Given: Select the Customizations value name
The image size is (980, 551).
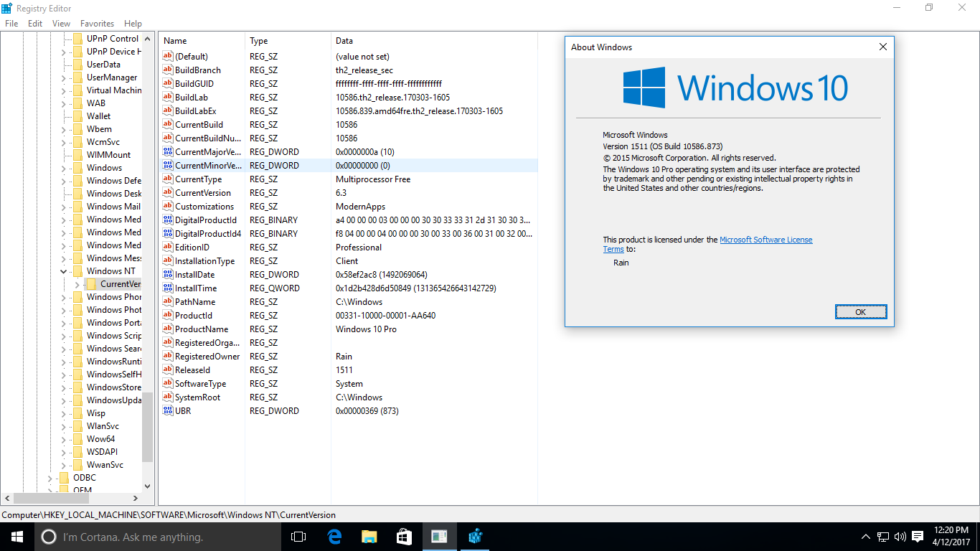Looking at the screenshot, I should coord(204,207).
